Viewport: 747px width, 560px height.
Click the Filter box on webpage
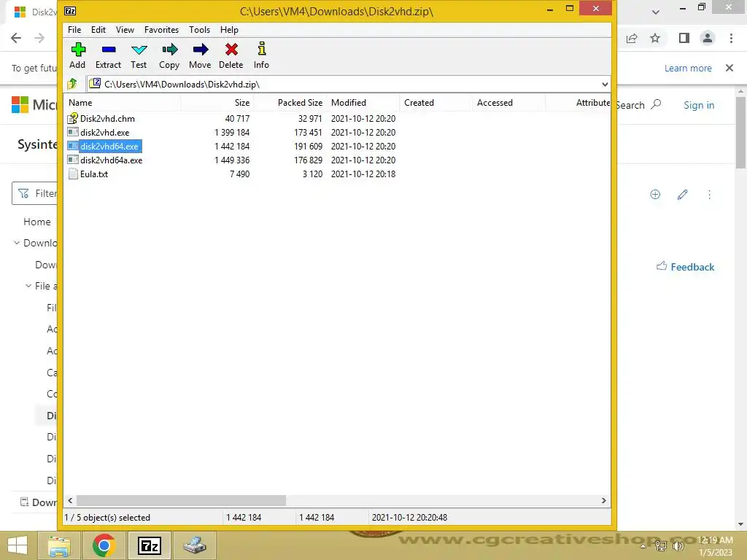pos(34,193)
